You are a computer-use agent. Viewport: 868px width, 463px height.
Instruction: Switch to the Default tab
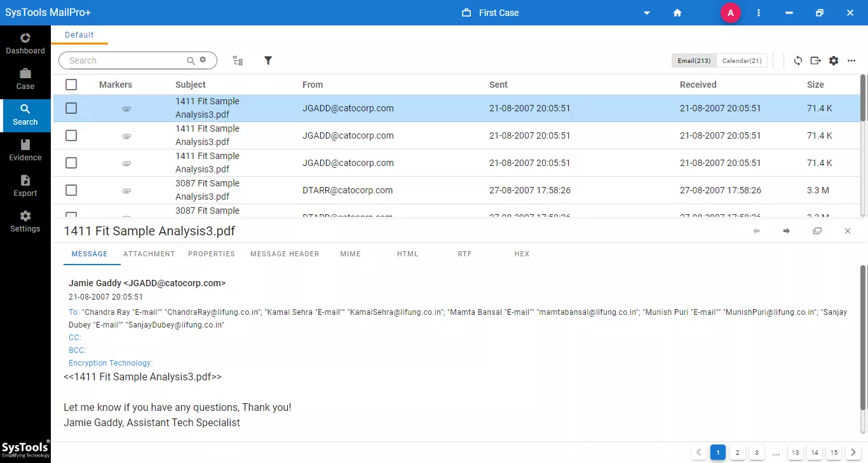point(79,35)
